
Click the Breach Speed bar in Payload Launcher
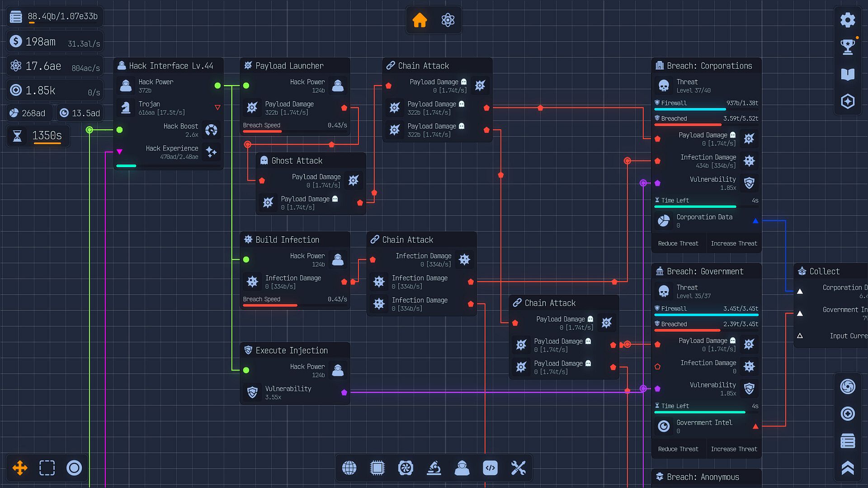click(295, 131)
